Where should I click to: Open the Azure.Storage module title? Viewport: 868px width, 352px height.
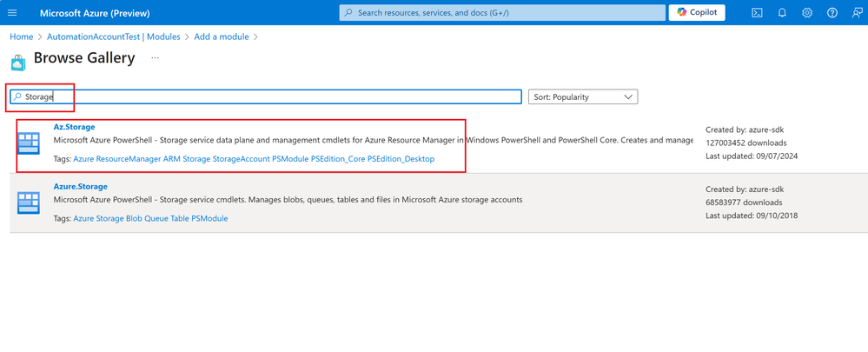(x=80, y=187)
